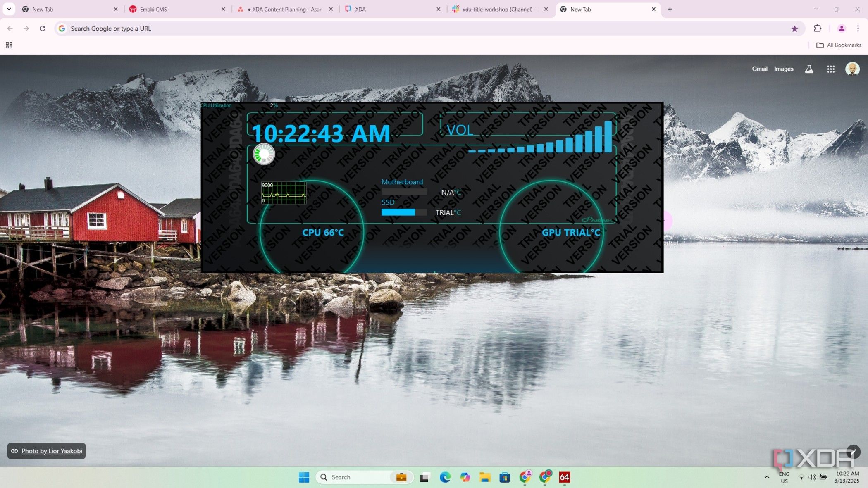Open Task View from the taskbar
Screen dimensions: 868x488
pos(424,477)
